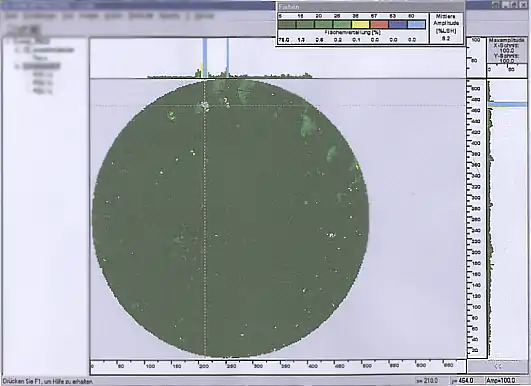Open the rightmost menu in the menu bar
Image resolution: width=531 pixels, height=386 pixels.
click(205, 16)
